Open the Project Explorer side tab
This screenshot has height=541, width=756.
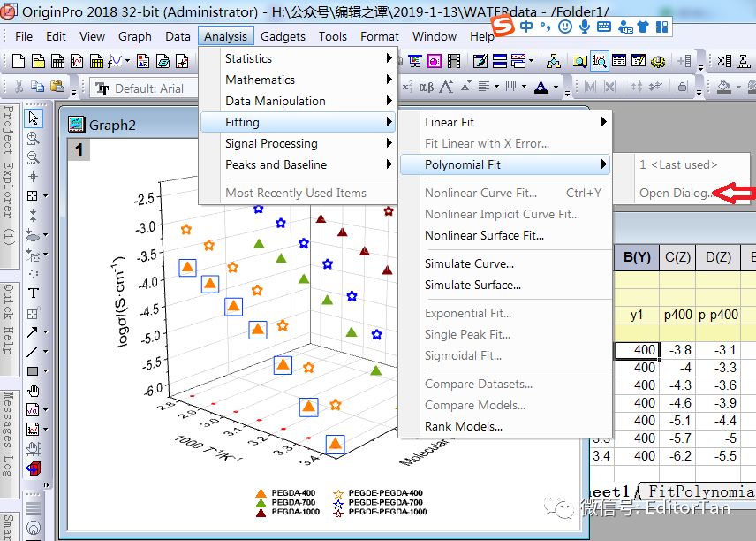pyautogui.click(x=9, y=187)
